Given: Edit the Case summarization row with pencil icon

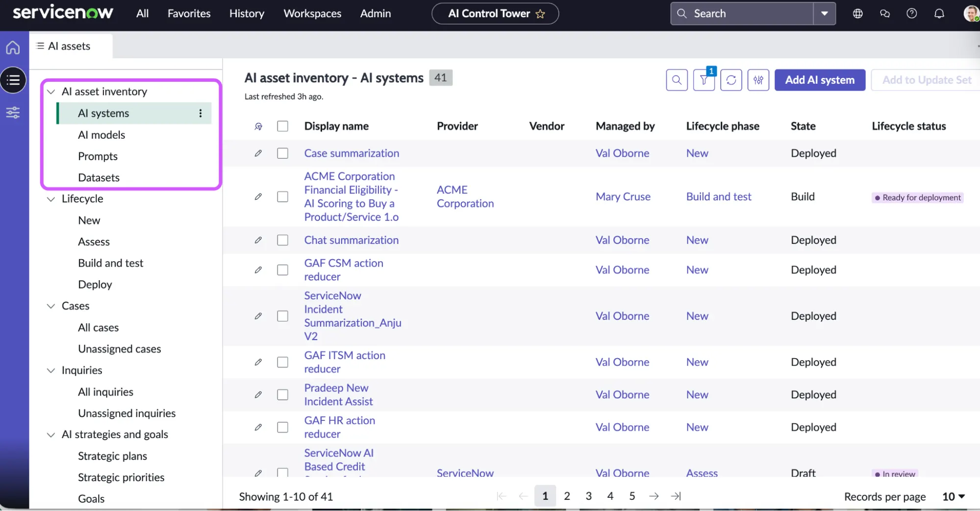Looking at the screenshot, I should click(x=258, y=153).
